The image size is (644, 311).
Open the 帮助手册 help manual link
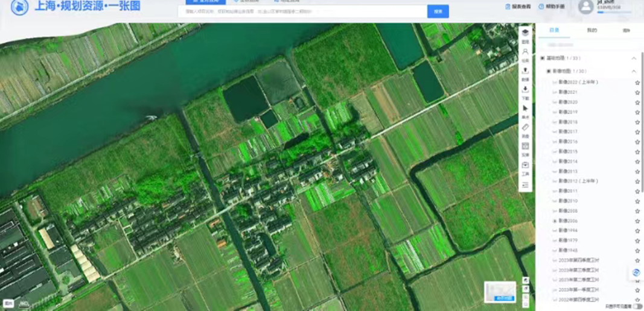pyautogui.click(x=552, y=7)
